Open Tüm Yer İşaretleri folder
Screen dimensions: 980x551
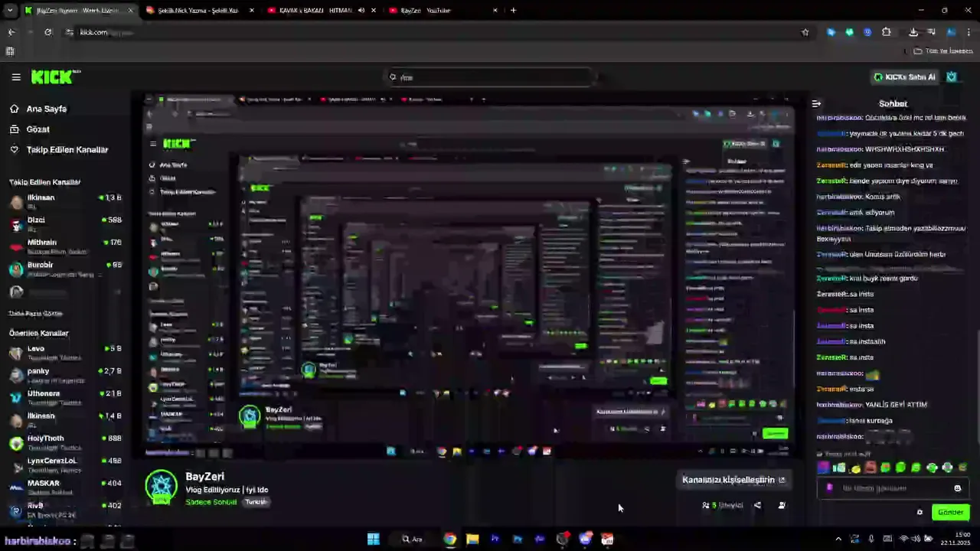pyautogui.click(x=943, y=51)
